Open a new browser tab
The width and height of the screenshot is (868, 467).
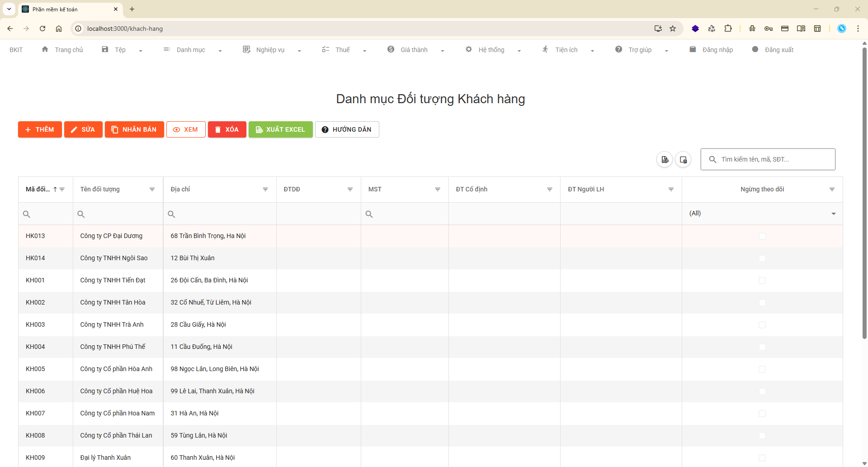(x=132, y=9)
